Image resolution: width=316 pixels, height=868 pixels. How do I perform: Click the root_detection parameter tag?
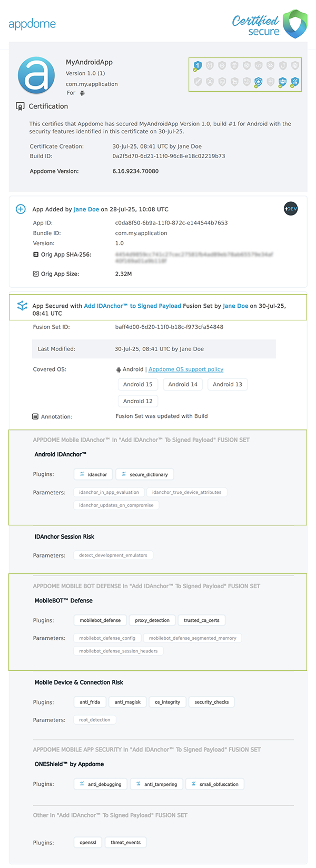pyautogui.click(x=94, y=719)
